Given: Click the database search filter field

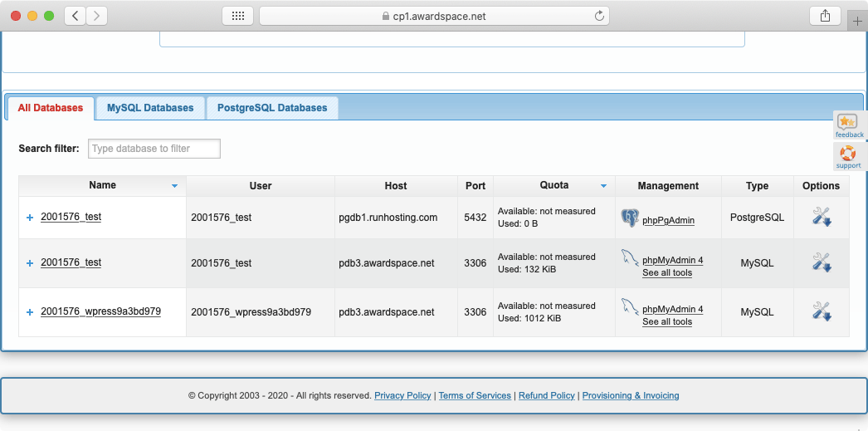Looking at the screenshot, I should click(x=154, y=149).
